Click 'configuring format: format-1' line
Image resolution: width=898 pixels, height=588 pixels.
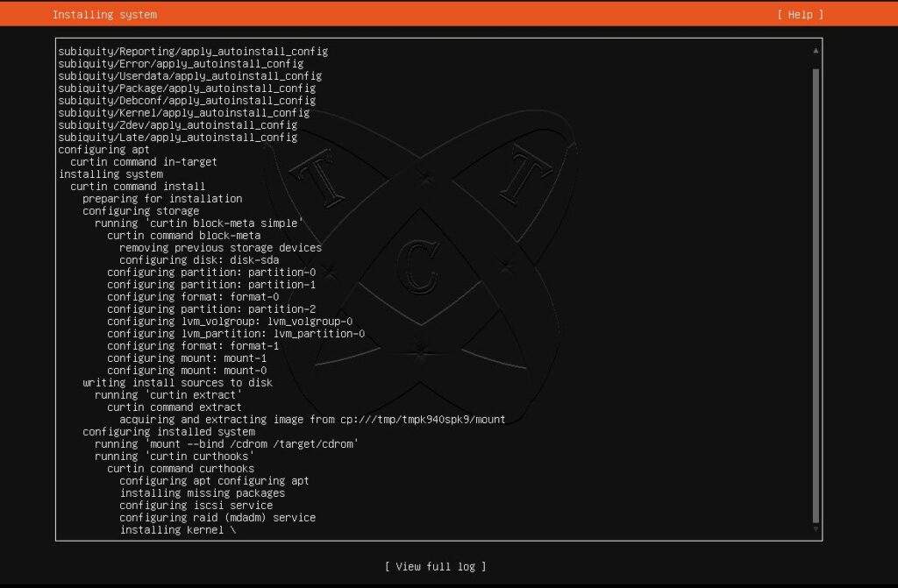coord(193,346)
